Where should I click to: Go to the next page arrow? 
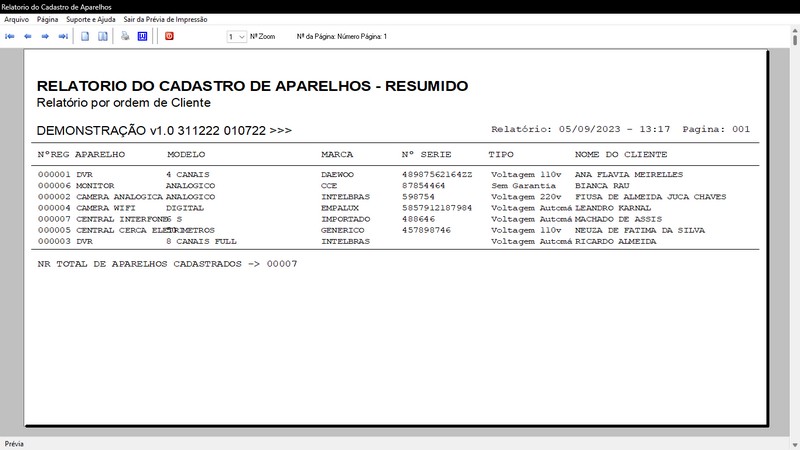coord(45,36)
